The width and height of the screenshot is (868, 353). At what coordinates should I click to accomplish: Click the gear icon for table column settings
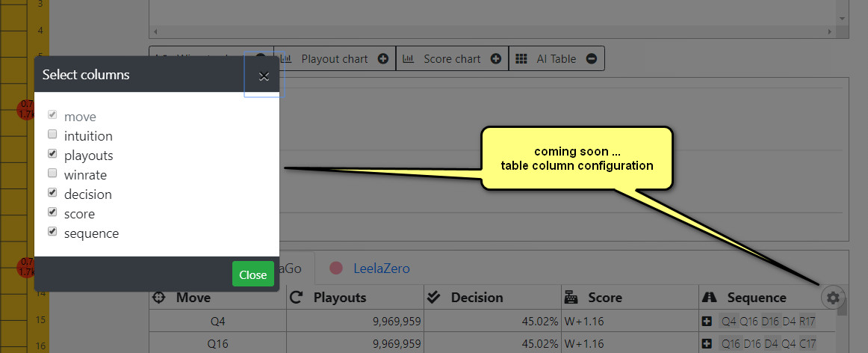(x=833, y=298)
